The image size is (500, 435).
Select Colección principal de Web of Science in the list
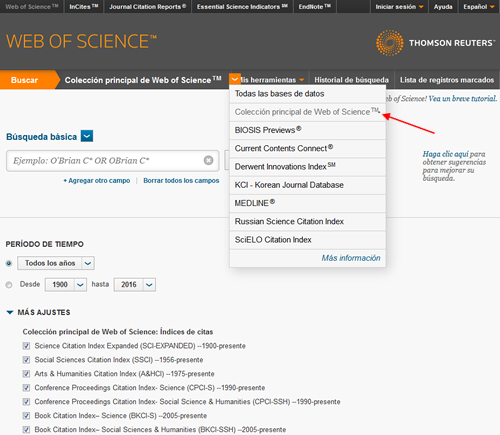click(x=307, y=112)
